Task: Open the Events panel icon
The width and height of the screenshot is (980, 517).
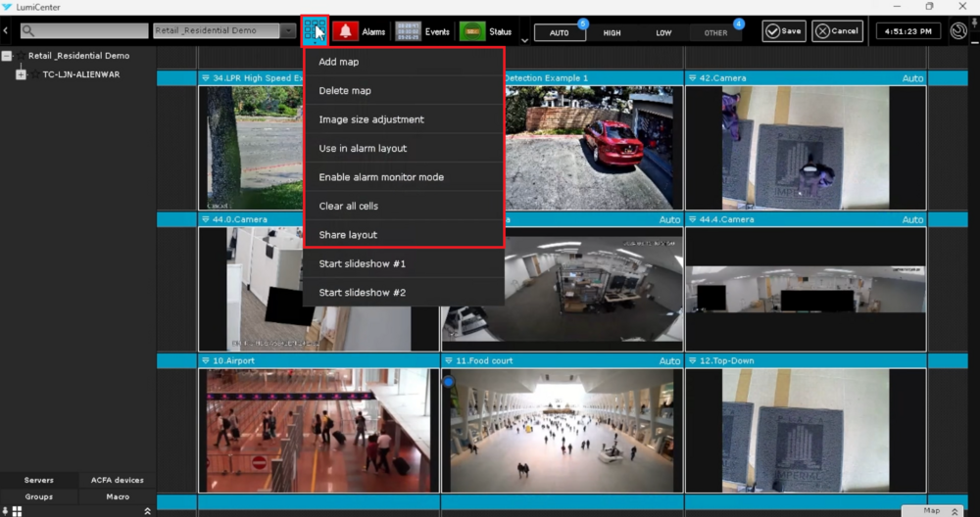Action: click(408, 31)
